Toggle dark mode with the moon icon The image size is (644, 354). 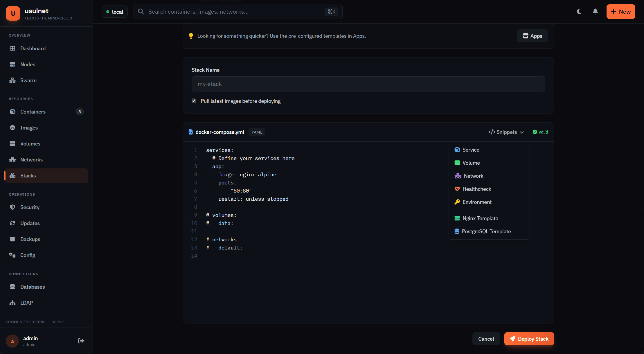coord(579,12)
